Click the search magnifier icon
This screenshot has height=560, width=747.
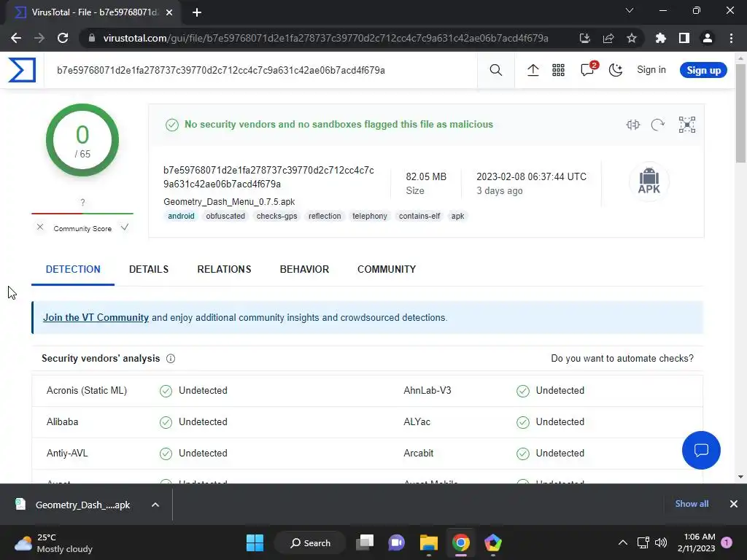[495, 71]
